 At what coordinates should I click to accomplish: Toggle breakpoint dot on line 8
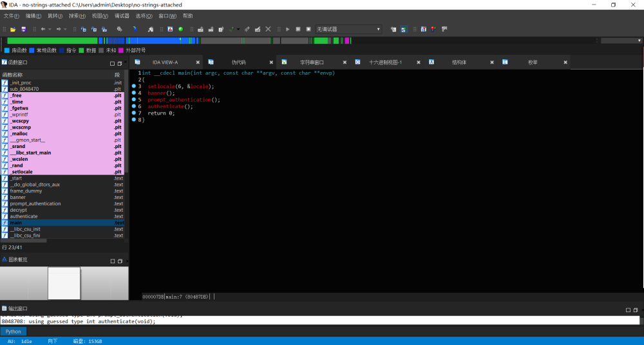134,120
